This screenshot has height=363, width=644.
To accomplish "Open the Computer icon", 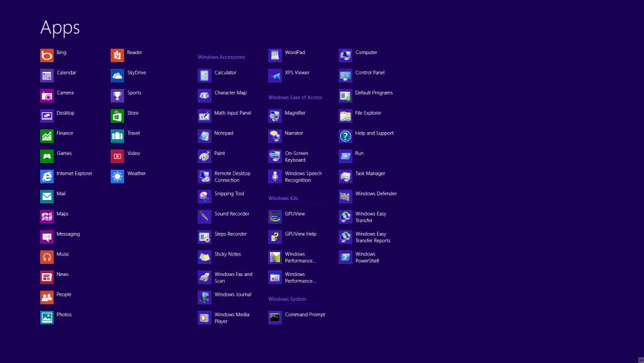I will (x=345, y=55).
